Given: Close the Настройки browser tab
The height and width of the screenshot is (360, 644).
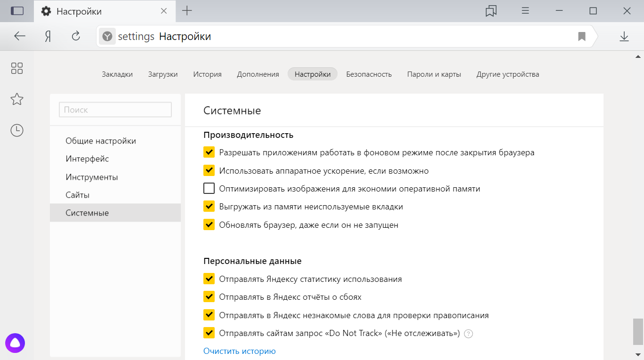Looking at the screenshot, I should coord(164,11).
